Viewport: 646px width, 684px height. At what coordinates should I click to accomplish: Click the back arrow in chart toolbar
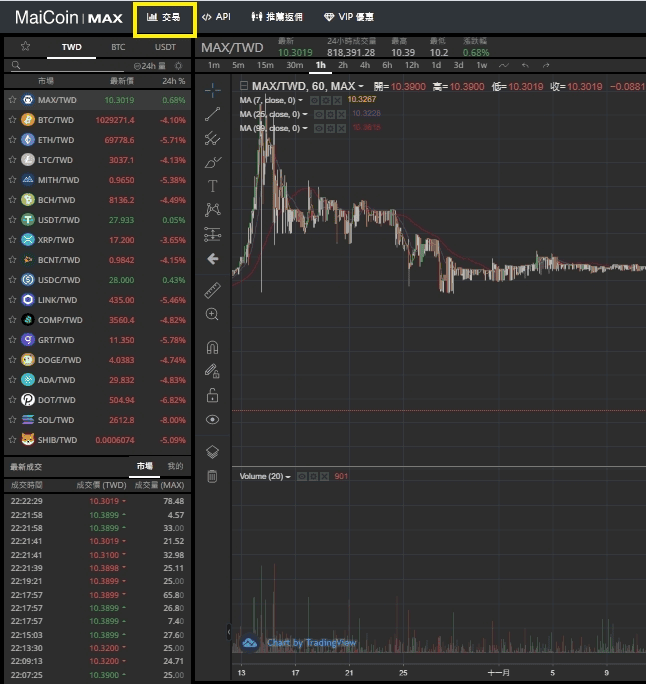click(212, 259)
